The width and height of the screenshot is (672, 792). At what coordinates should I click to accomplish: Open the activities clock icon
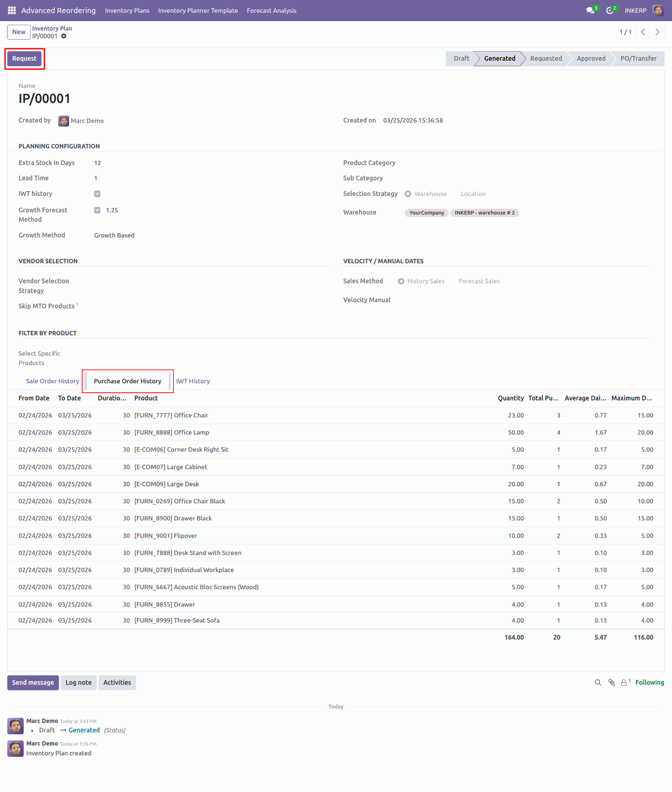point(609,10)
